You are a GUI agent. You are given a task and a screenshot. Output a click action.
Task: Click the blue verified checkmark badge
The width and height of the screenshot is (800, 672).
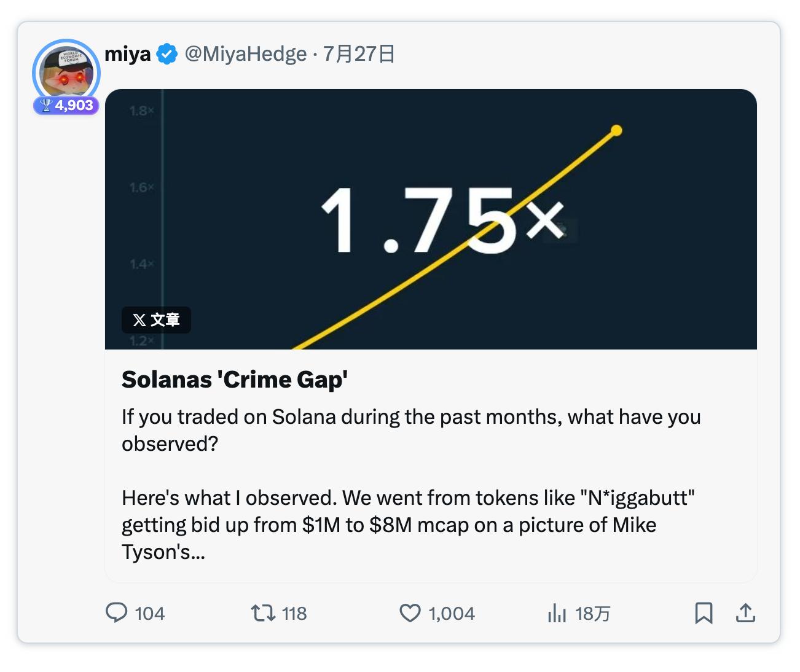click(x=167, y=54)
